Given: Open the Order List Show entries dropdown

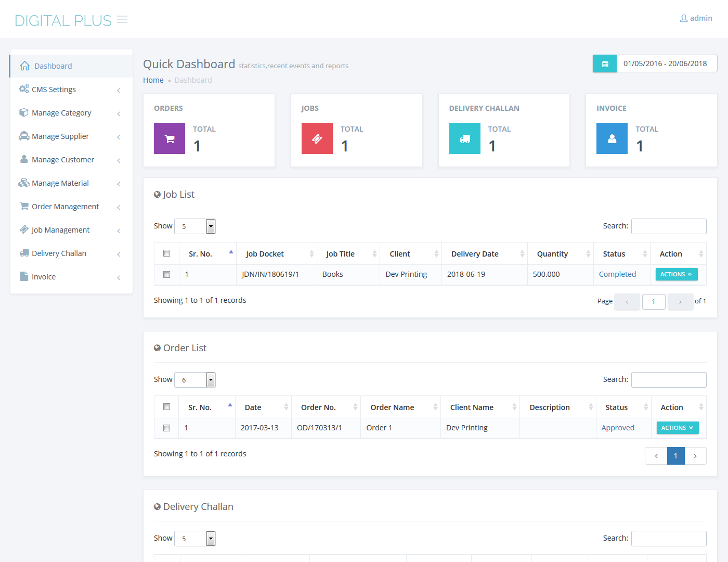Looking at the screenshot, I should (x=195, y=380).
